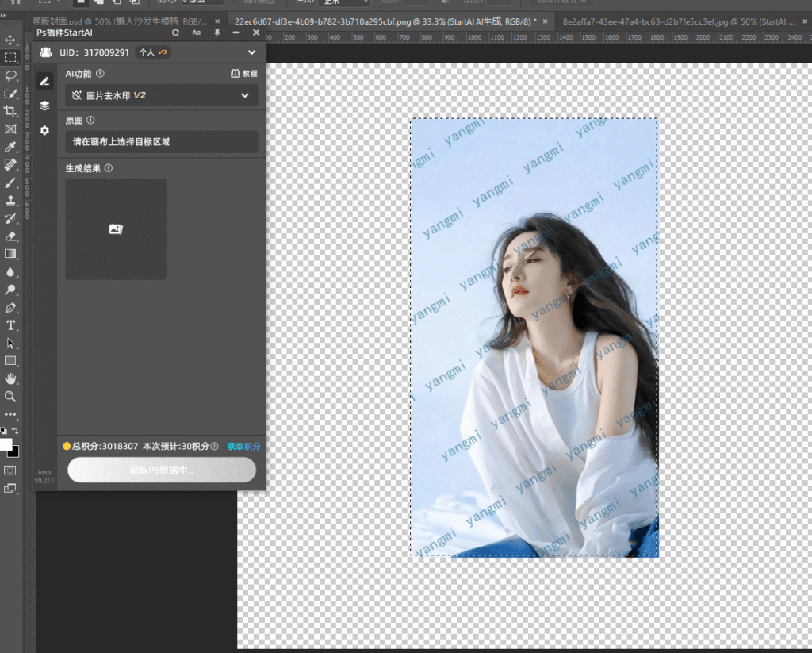
Task: Expand the 图片去水印 V2 function dropdown
Action: coord(244,95)
